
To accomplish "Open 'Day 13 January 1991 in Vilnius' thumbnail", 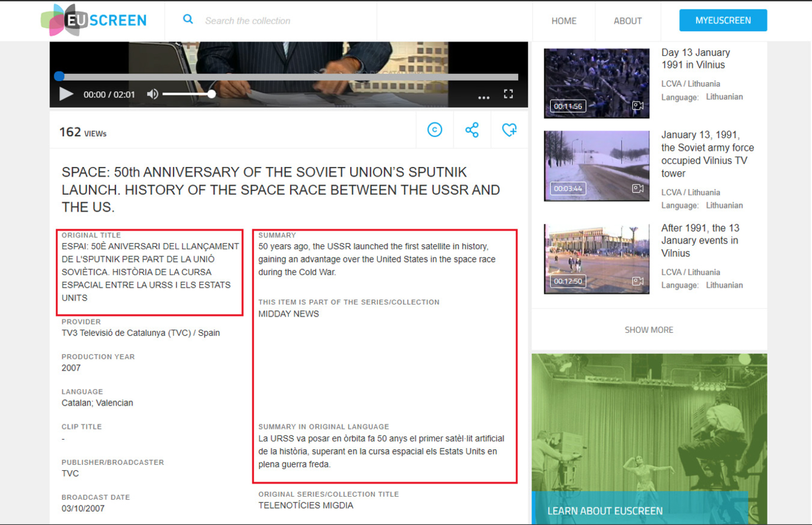I will (596, 83).
